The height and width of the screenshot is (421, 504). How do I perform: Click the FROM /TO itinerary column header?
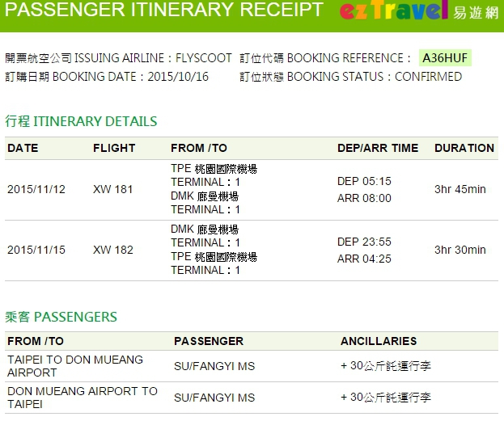coord(199,148)
